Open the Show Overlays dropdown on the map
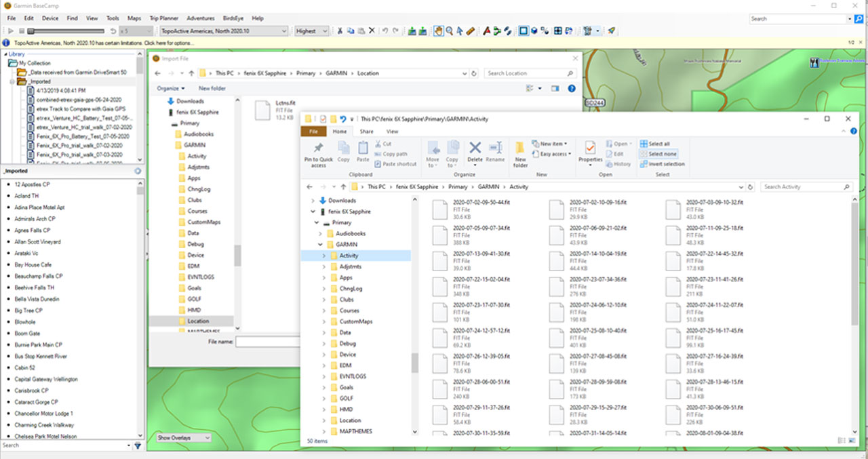Viewport: 868px width, 459px height. click(x=184, y=438)
